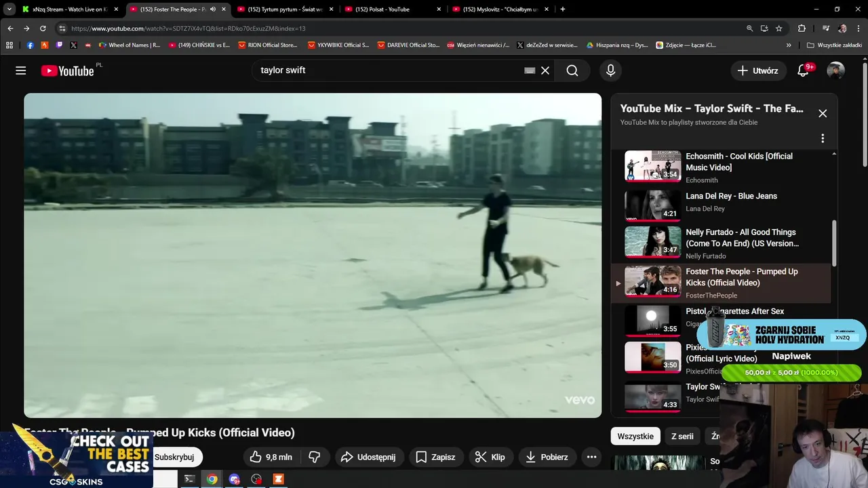The width and height of the screenshot is (868, 488).
Task: Open Wheel of Names bookmark
Action: tap(130, 45)
